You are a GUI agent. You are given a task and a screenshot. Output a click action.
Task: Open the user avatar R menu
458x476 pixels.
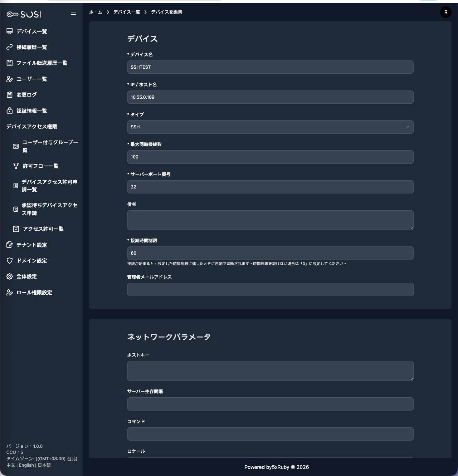[446, 12]
